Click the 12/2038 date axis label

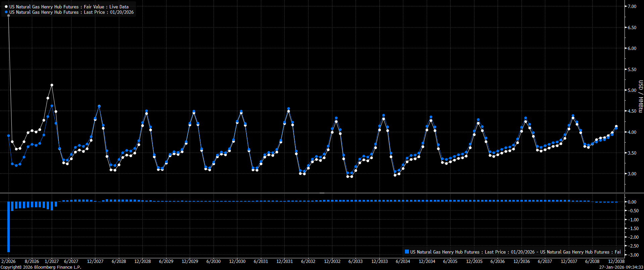pyautogui.click(x=616, y=261)
